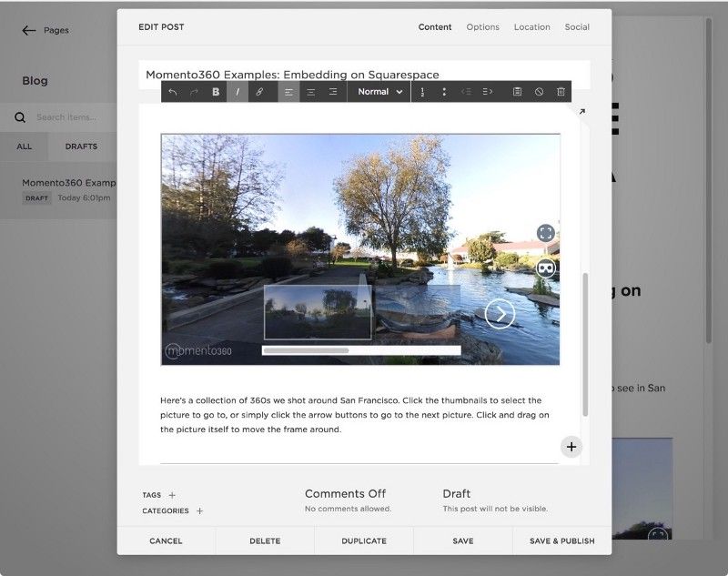Redo edit in text toolbar

[x=195, y=92]
